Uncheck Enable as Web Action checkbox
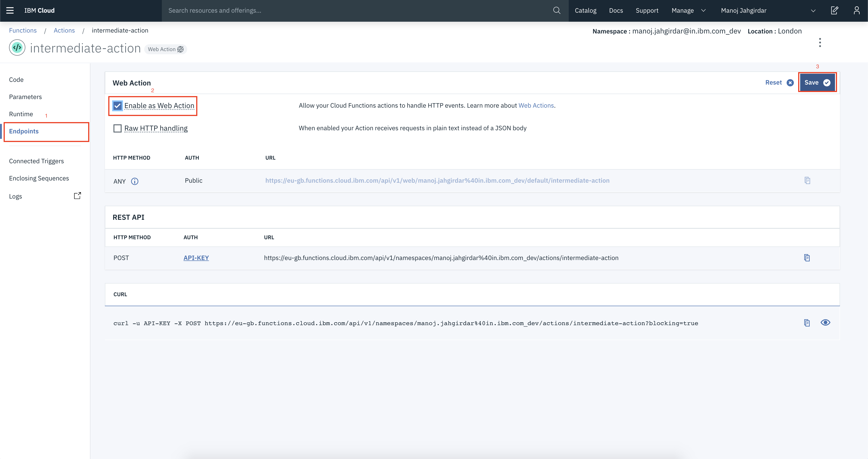 [x=117, y=106]
